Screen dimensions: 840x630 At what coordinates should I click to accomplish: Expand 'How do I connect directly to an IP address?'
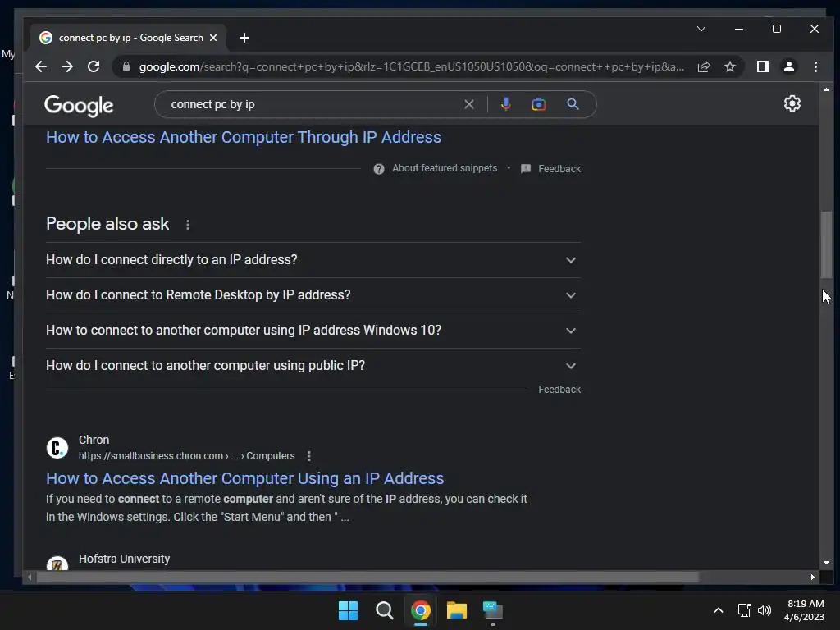coord(313,260)
